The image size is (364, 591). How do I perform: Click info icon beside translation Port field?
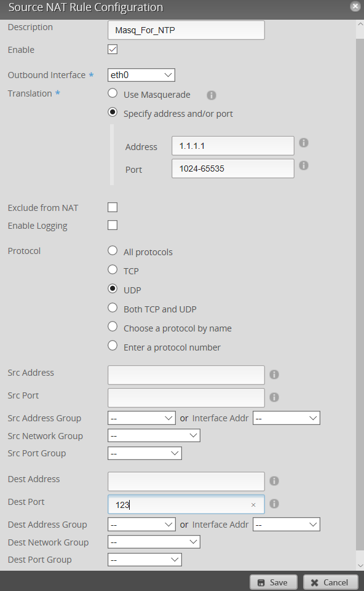304,165
